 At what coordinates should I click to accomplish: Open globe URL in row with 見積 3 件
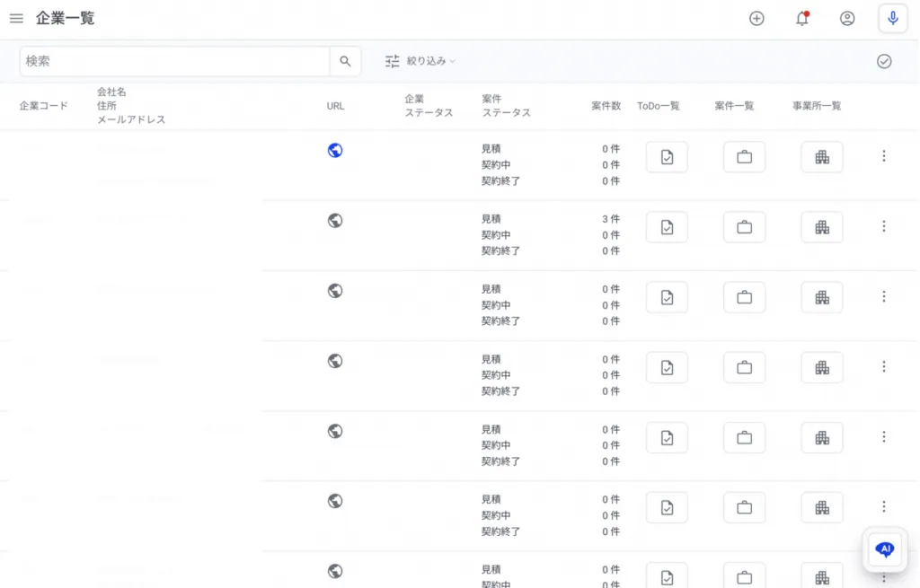click(335, 221)
